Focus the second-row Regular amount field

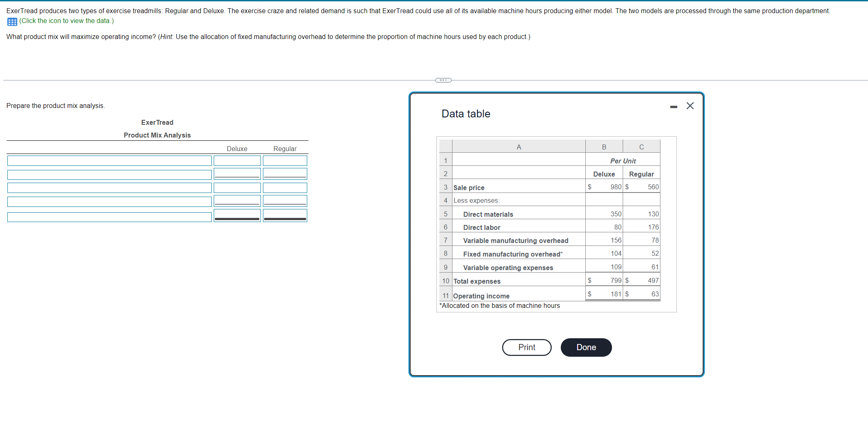coord(285,174)
